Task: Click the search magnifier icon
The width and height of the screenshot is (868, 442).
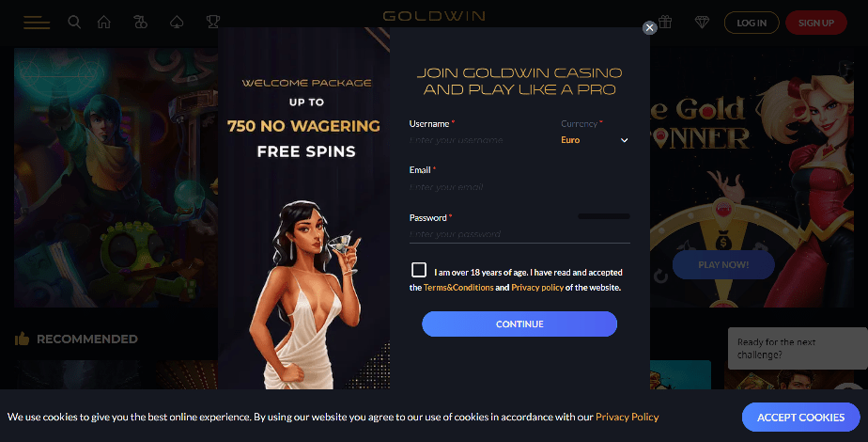Action: pos(74,23)
